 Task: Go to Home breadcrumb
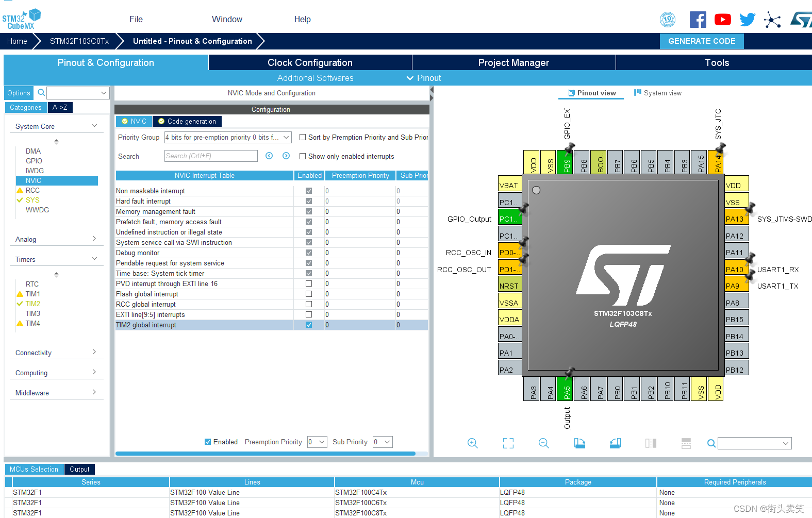click(x=17, y=41)
